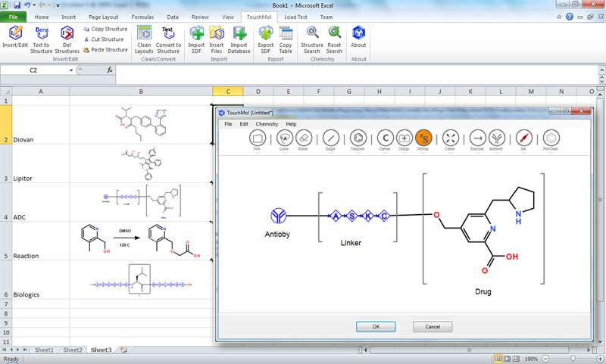
Task: Switch to Page Break Preview view
Action: click(x=517, y=359)
